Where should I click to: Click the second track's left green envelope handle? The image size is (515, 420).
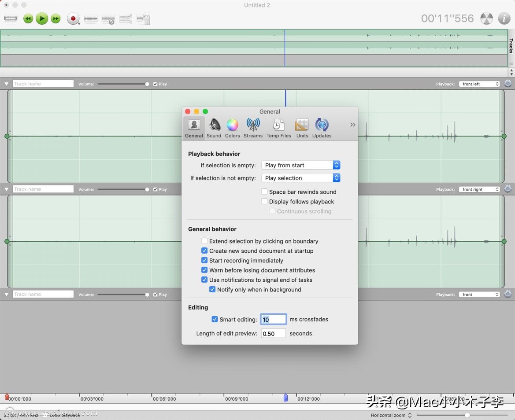7,242
